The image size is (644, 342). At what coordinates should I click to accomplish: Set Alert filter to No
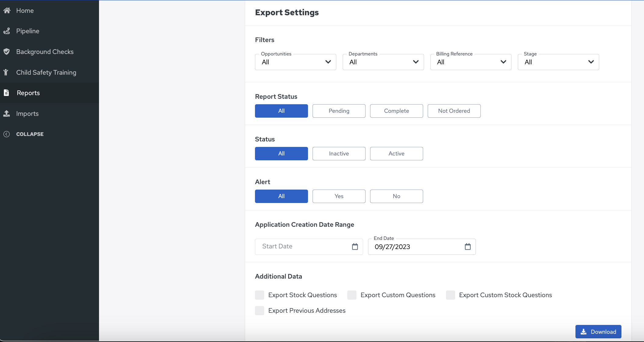click(397, 196)
